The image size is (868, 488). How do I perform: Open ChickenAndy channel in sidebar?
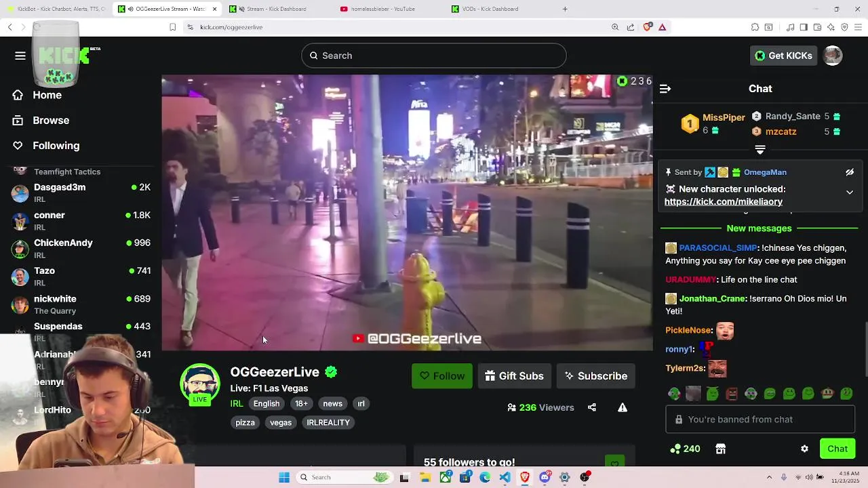(x=81, y=248)
